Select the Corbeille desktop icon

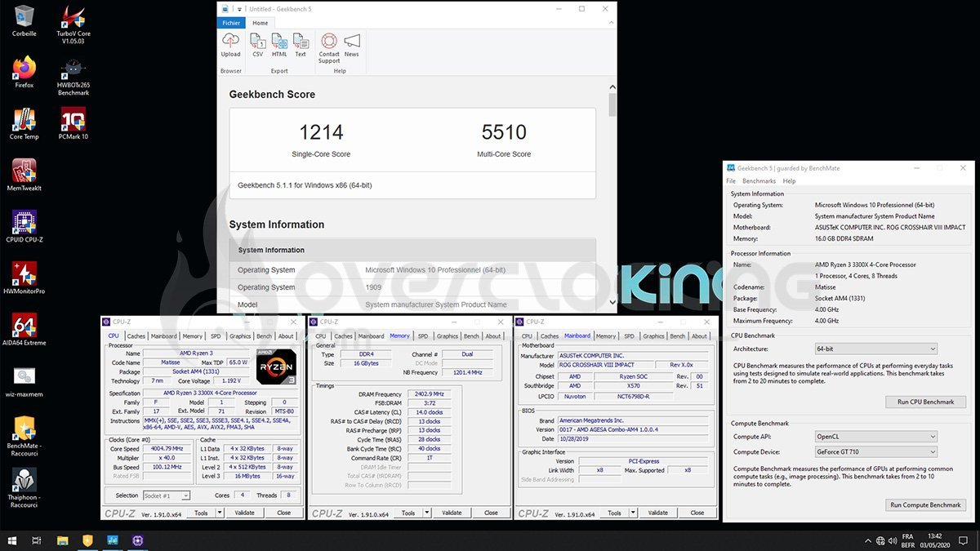[24, 21]
